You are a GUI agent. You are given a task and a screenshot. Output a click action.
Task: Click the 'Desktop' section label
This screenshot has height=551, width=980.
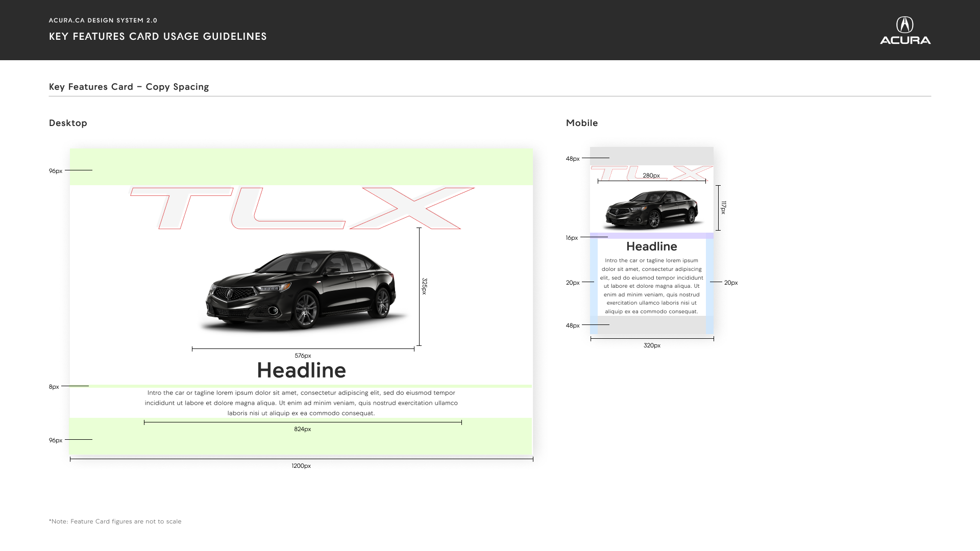click(68, 123)
